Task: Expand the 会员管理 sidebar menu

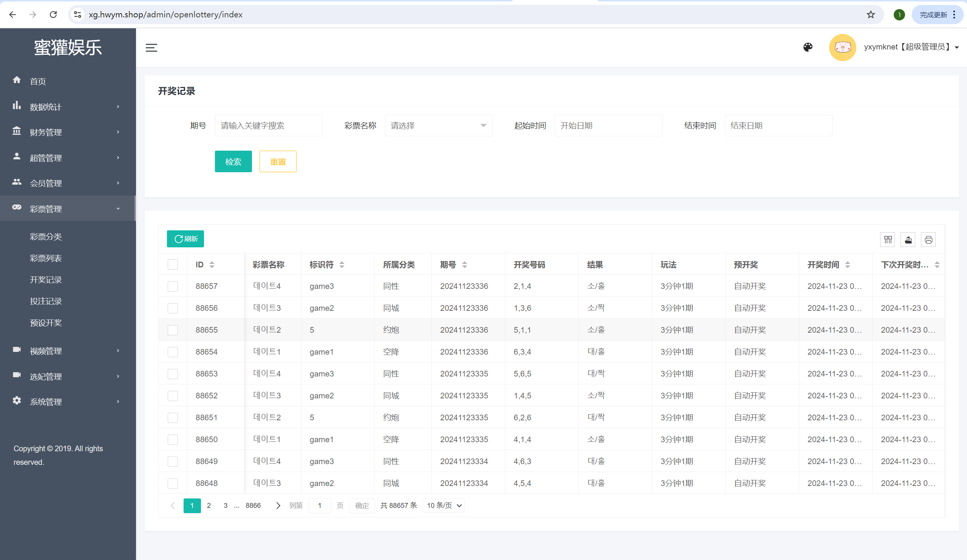Action: [x=68, y=183]
